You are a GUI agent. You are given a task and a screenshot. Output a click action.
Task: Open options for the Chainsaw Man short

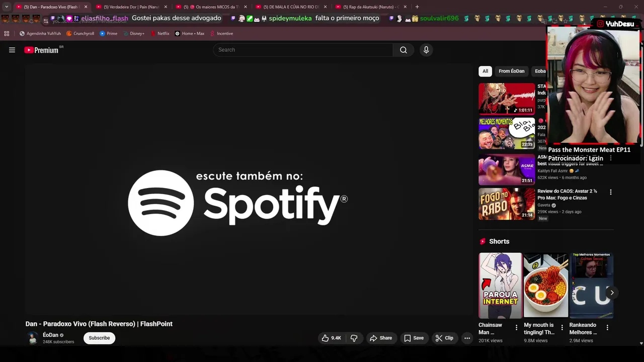516,327
